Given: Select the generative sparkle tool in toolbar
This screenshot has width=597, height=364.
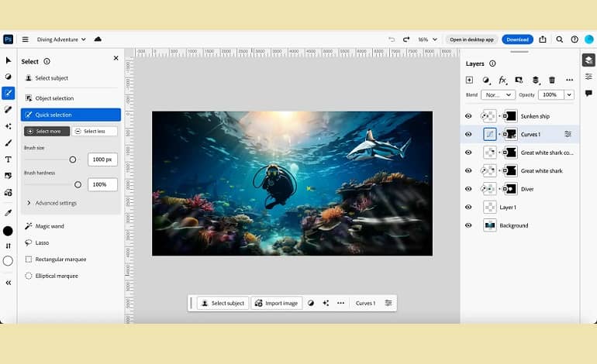Looking at the screenshot, I should click(x=8, y=126).
